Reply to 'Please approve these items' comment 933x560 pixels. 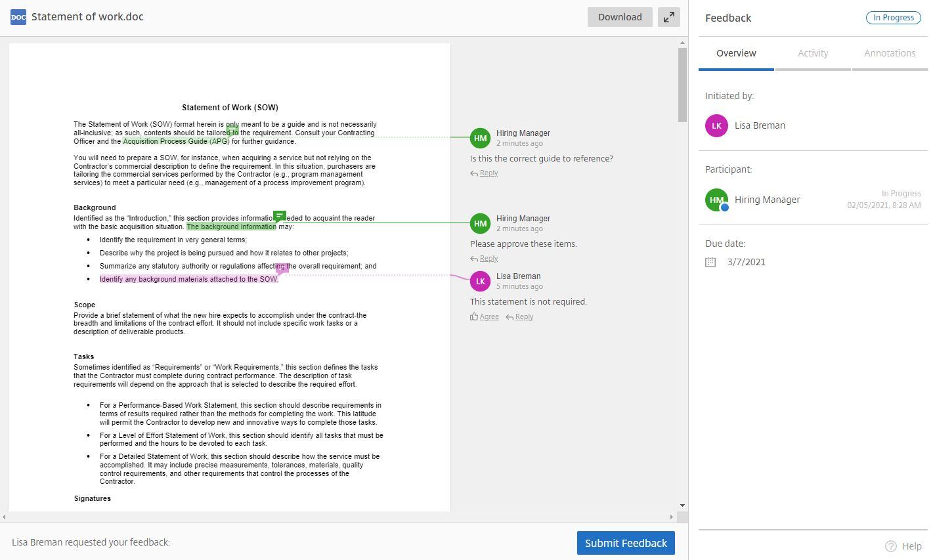click(x=485, y=259)
